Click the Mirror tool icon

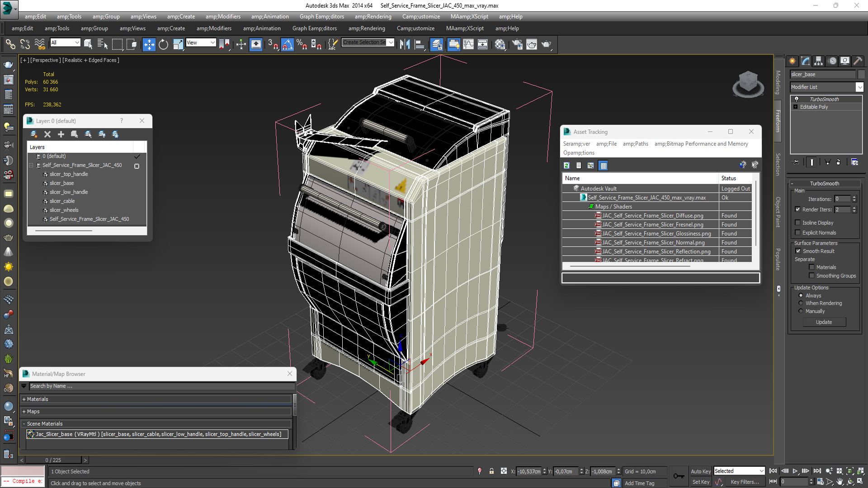405,44
